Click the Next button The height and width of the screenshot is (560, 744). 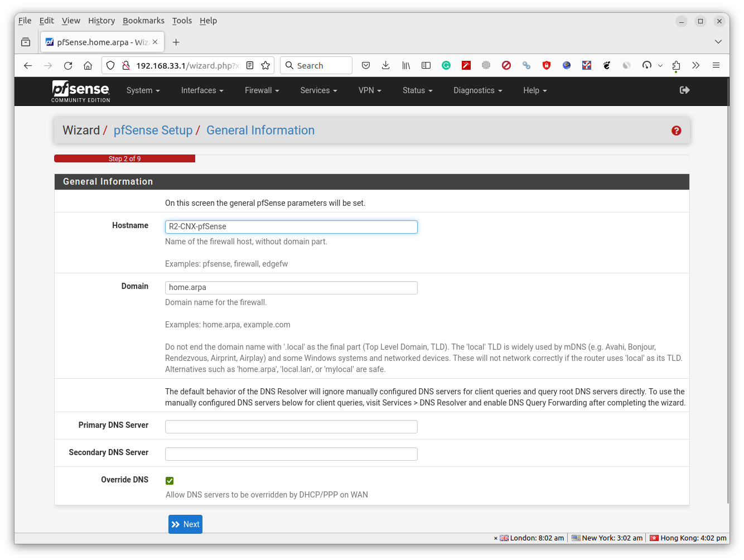185,524
